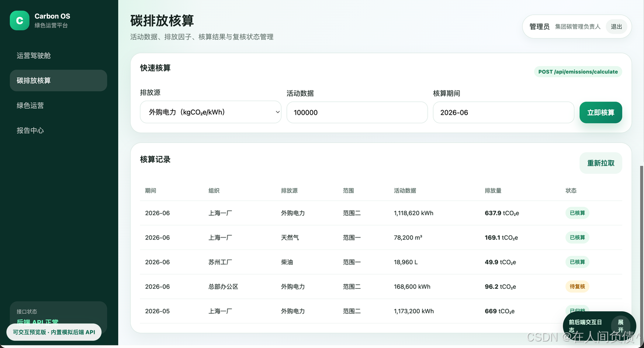
Task: Click the 退出 logout button
Action: [616, 27]
